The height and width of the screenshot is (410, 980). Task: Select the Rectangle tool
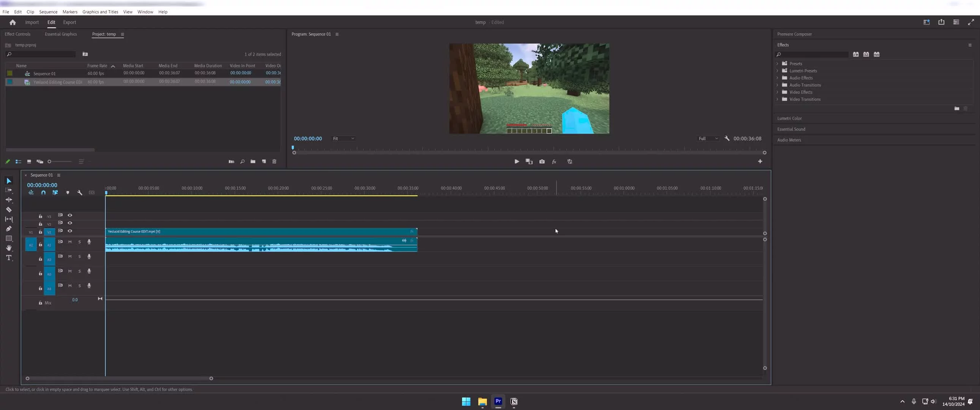tap(9, 238)
